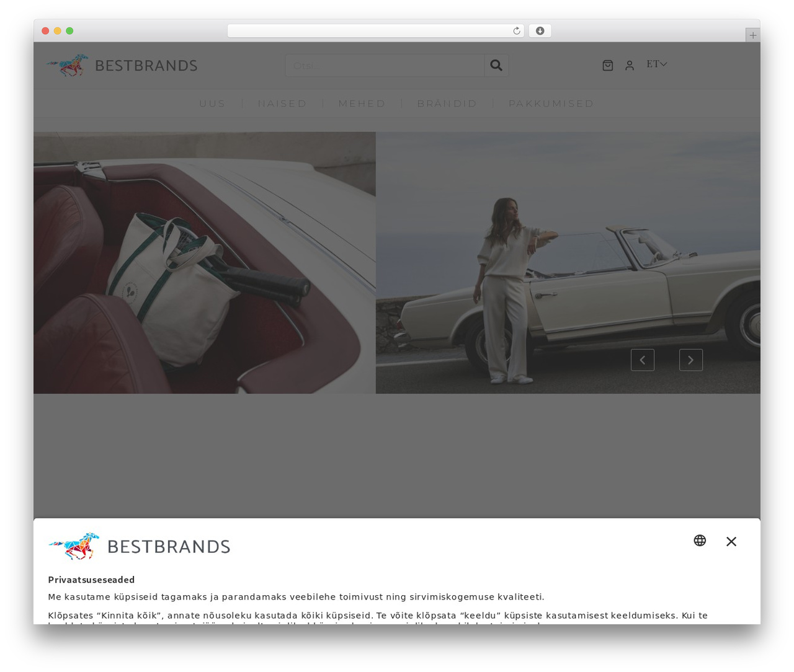Open the PAKKUMISED menu item
The image size is (794, 672).
(x=551, y=104)
